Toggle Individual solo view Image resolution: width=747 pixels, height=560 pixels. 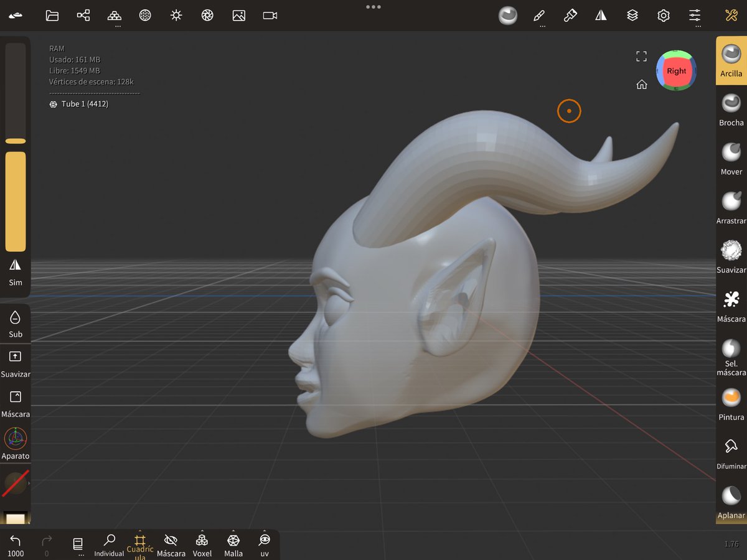click(x=109, y=545)
